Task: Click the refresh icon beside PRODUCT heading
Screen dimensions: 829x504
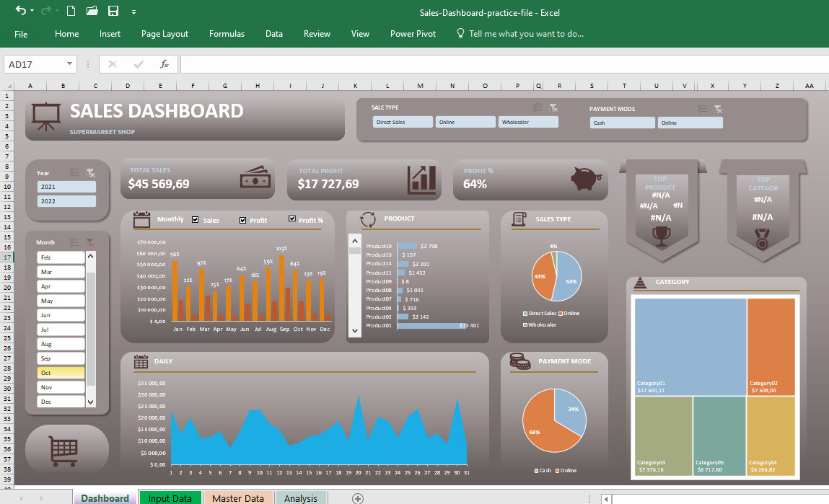Action: 367,219
